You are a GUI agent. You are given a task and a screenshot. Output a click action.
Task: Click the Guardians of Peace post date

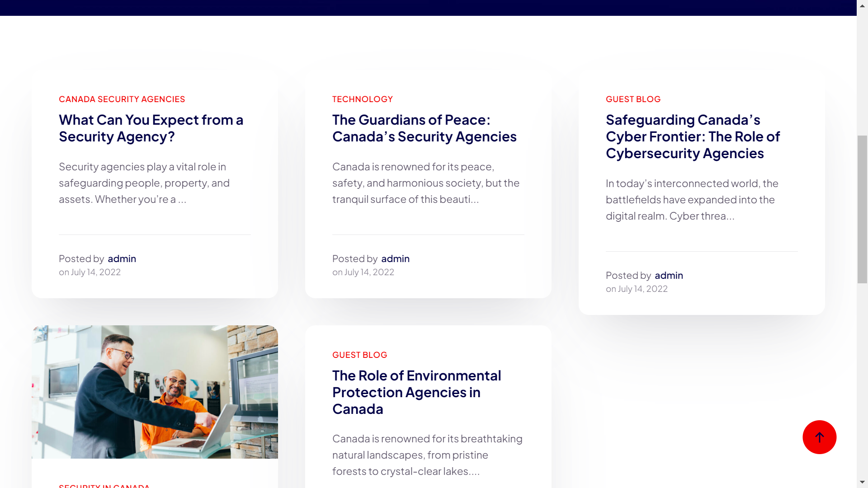click(369, 272)
